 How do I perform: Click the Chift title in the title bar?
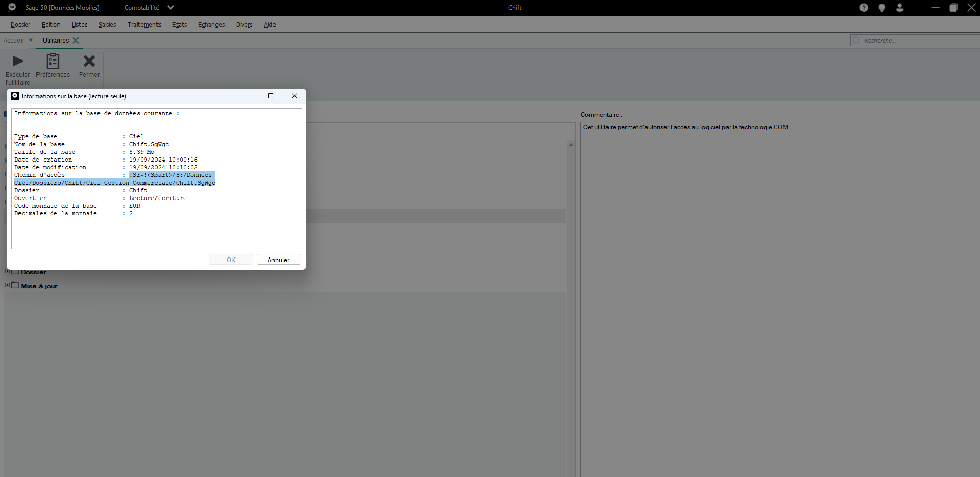(515, 8)
